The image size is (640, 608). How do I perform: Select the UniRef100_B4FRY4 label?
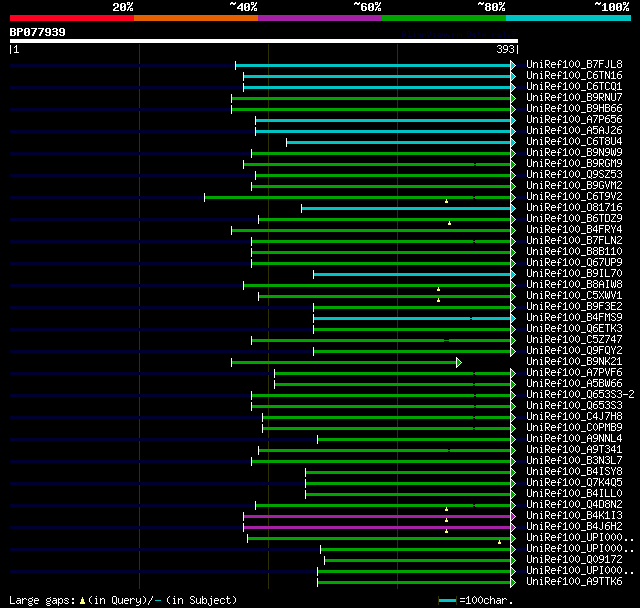pos(574,230)
